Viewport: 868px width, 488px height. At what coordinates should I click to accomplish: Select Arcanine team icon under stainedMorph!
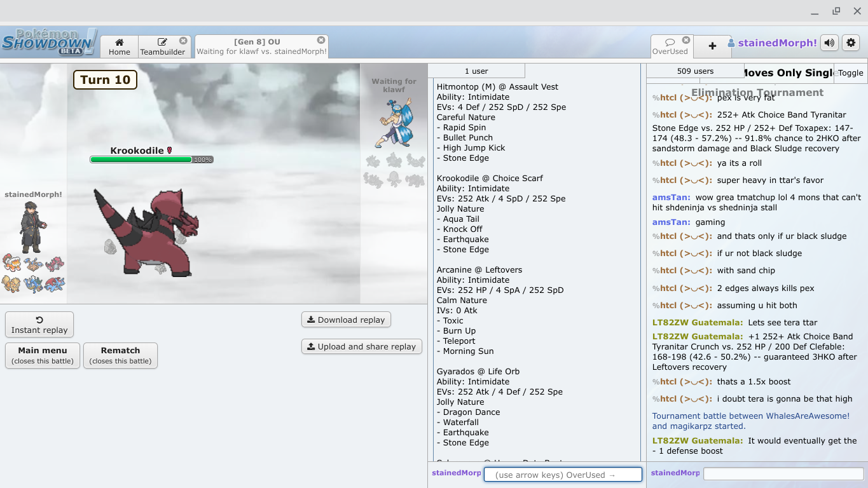point(11,283)
